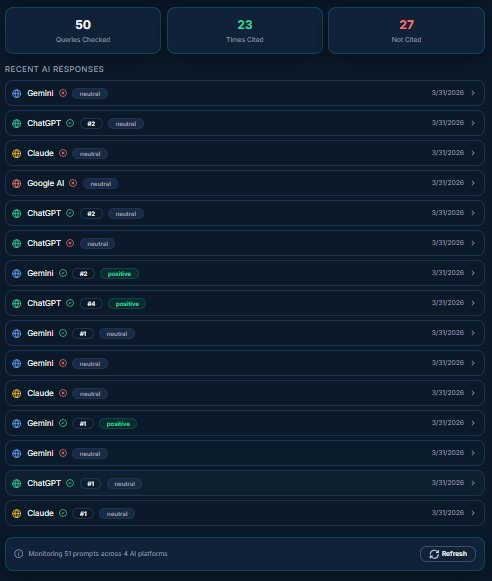Click the cited checkmark in the Claude #1 row

(63, 513)
